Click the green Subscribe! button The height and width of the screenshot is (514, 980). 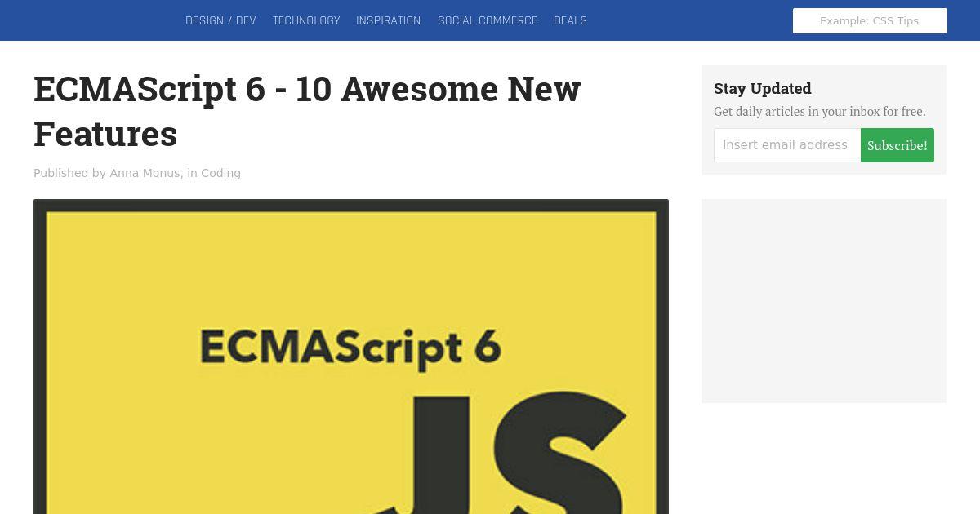(x=898, y=145)
